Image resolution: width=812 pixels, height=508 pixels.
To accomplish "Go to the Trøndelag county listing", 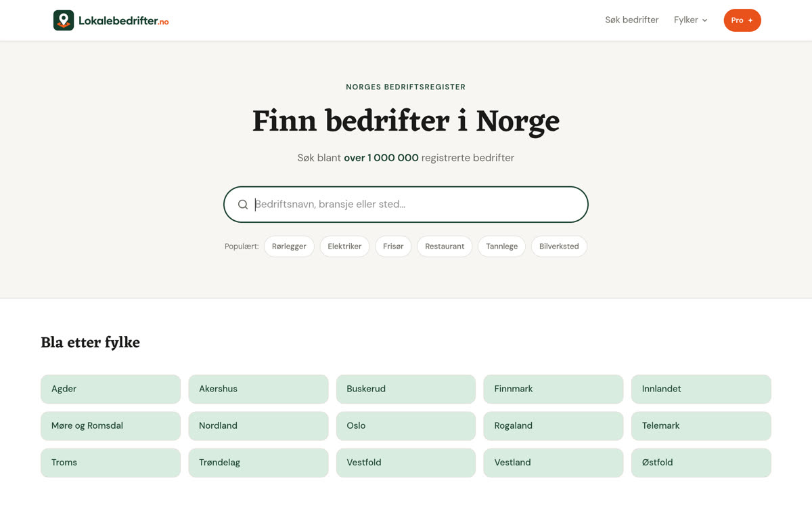I will coord(258,463).
